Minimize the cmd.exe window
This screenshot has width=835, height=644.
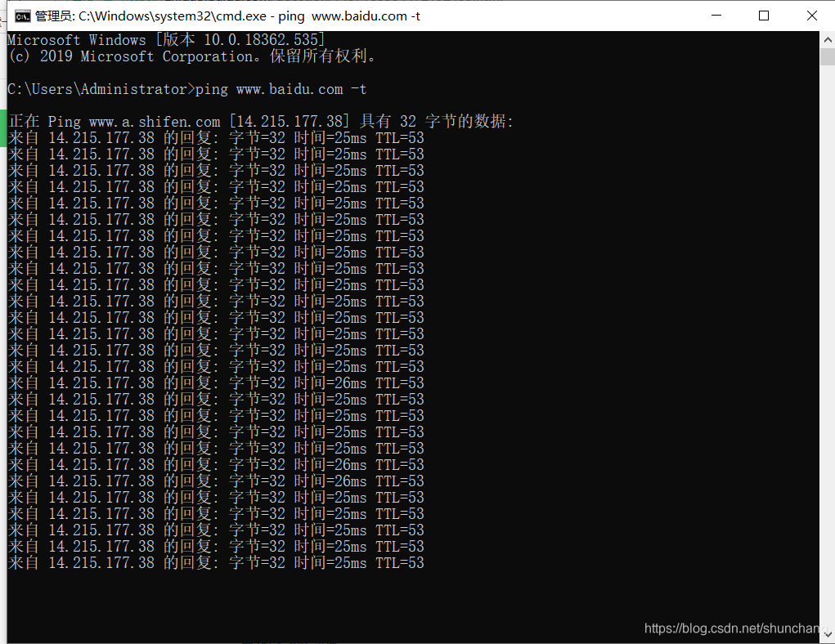716,16
